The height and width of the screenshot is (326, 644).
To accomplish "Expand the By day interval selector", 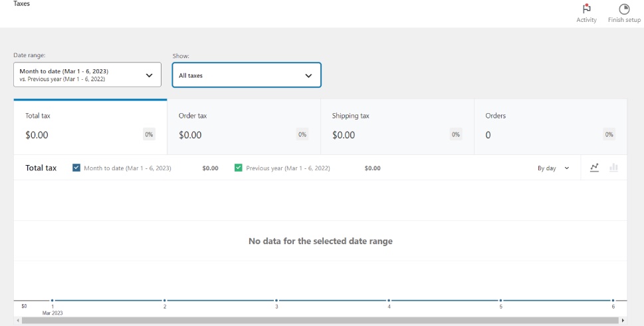I will [x=553, y=168].
